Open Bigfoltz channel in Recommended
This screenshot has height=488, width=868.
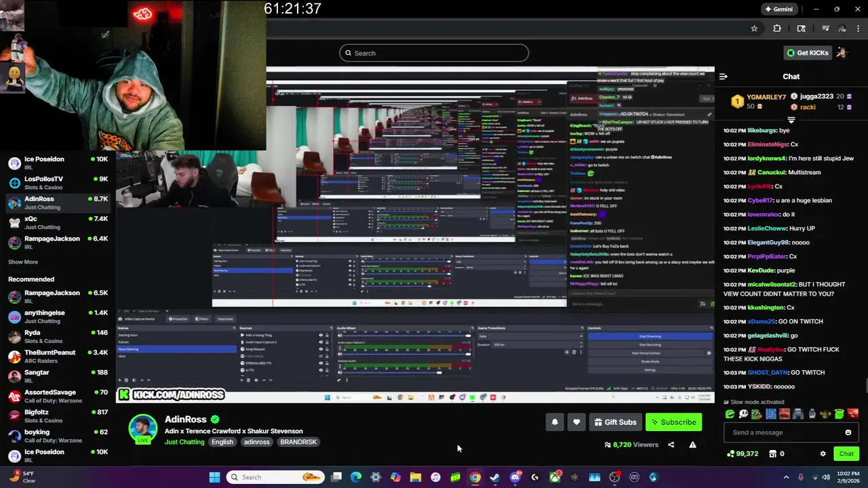coord(58,415)
